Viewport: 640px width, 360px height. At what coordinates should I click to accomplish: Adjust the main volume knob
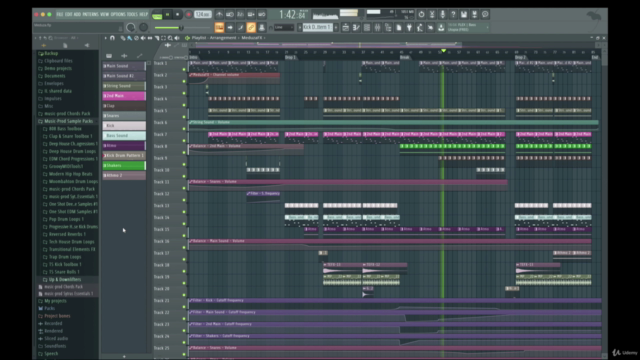131,27
